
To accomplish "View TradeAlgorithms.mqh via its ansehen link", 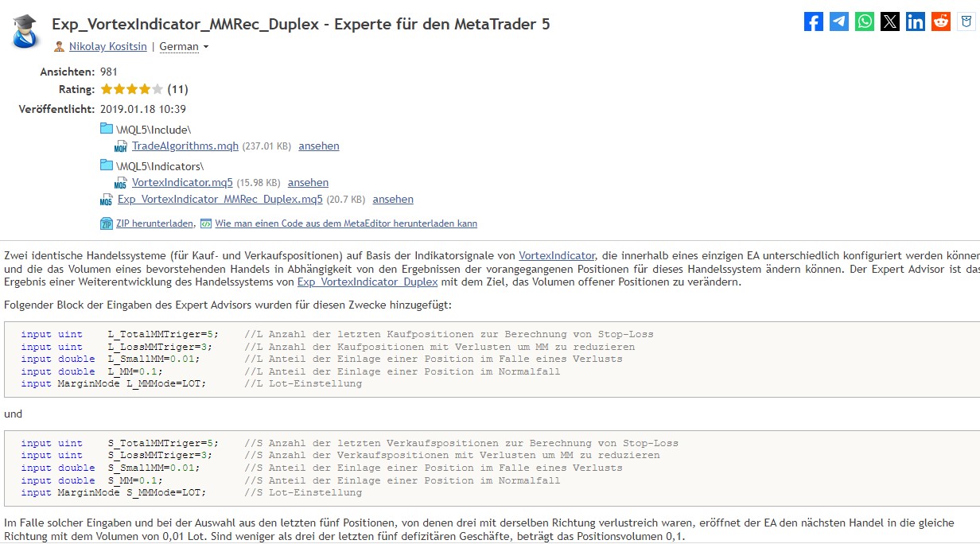I will click(x=319, y=146).
